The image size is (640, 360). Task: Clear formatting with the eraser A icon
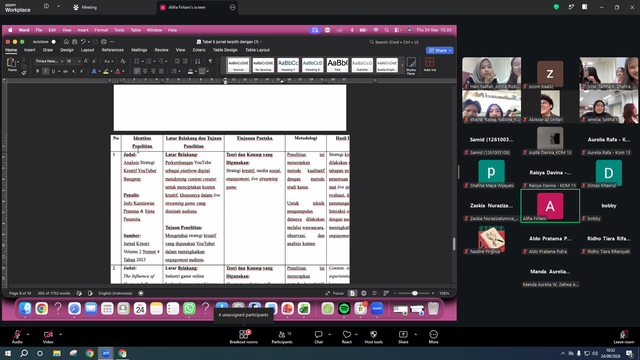[123, 61]
